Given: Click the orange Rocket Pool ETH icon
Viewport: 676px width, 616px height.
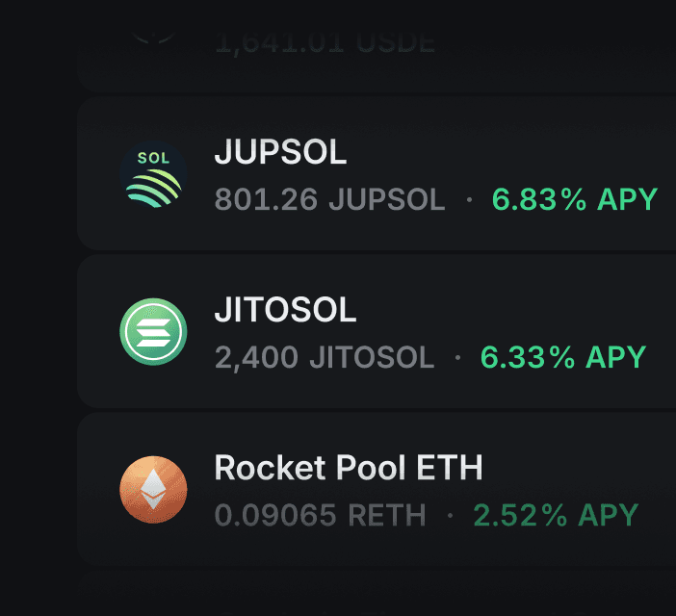Looking at the screenshot, I should click(153, 490).
